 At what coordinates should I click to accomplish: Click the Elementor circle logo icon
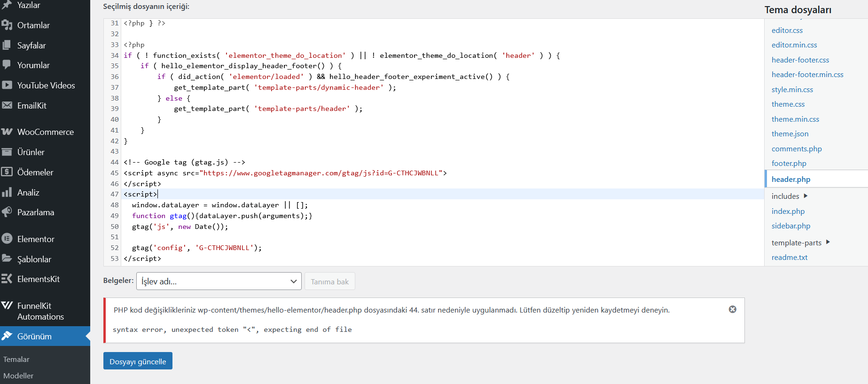point(7,239)
